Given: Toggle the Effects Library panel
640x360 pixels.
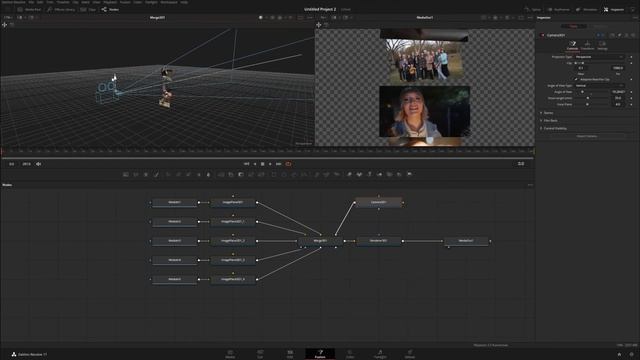Looking at the screenshot, I should pos(61,9).
